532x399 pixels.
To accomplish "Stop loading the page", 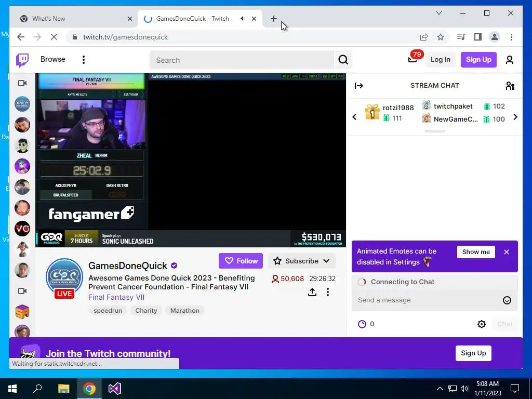I will [54, 37].
